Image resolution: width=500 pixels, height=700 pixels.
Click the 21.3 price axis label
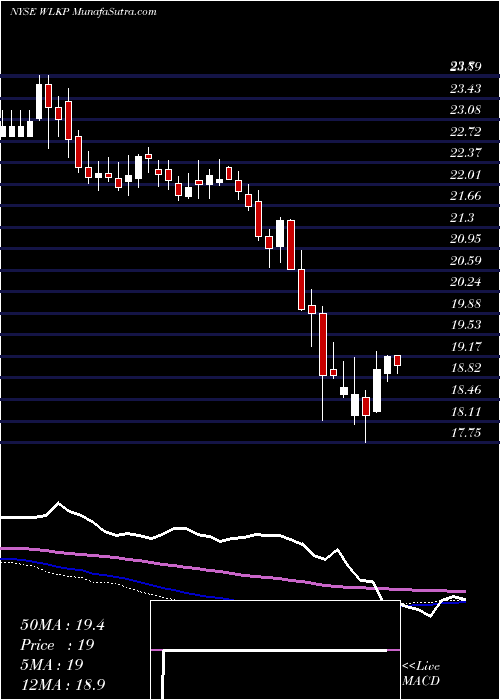[462, 217]
